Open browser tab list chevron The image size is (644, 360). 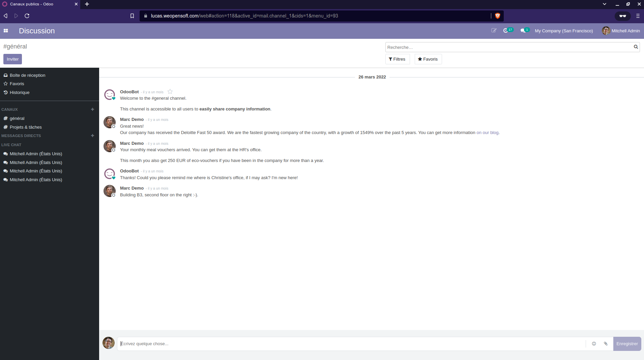(x=605, y=4)
